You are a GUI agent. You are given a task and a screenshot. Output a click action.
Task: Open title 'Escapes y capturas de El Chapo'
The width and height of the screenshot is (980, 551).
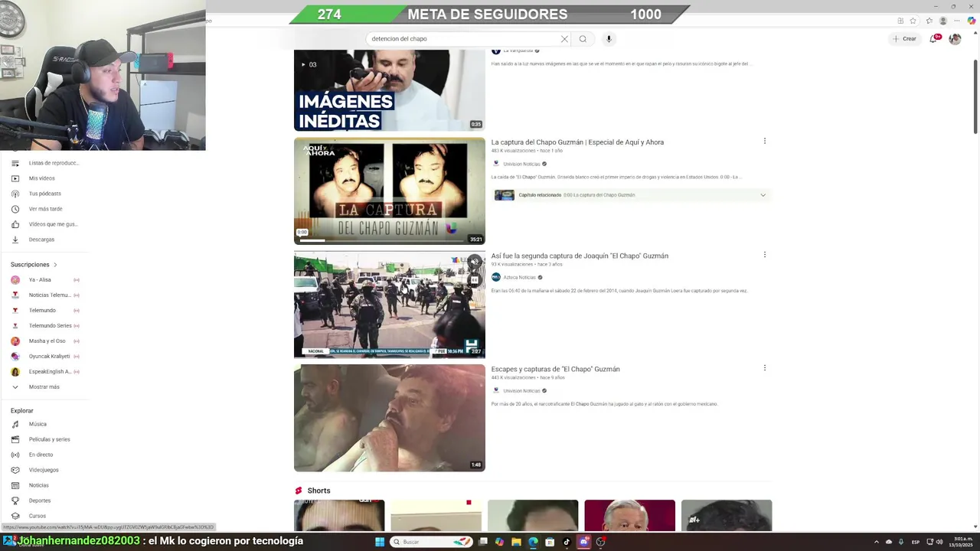(555, 369)
